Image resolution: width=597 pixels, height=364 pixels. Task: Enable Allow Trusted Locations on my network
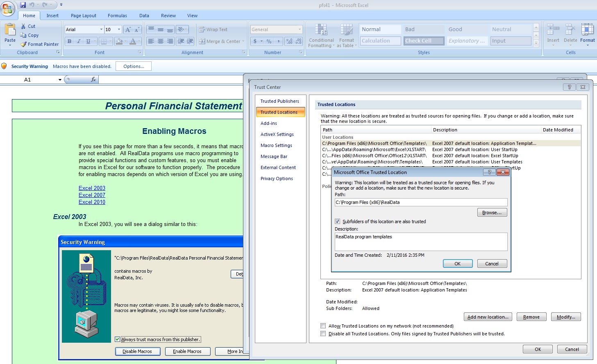click(323, 326)
